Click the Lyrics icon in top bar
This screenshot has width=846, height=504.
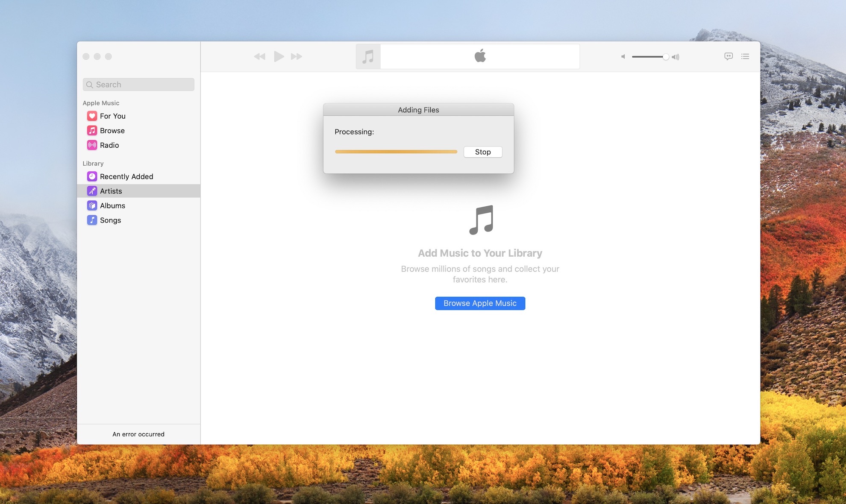point(728,56)
